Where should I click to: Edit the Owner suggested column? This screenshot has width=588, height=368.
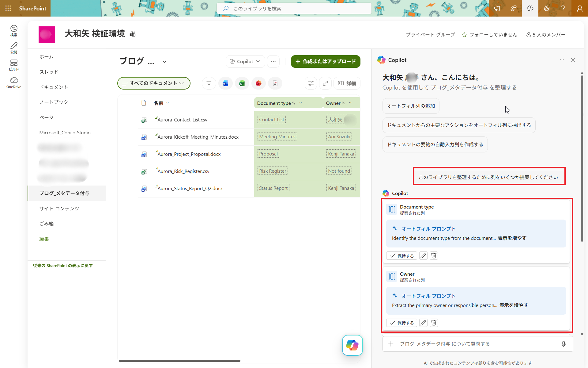pos(423,323)
